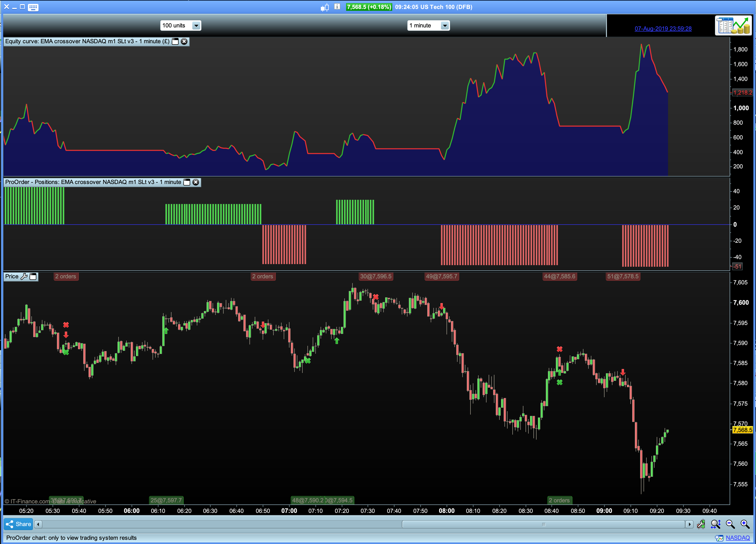Zoom out with the minus magnifier

coord(730,524)
